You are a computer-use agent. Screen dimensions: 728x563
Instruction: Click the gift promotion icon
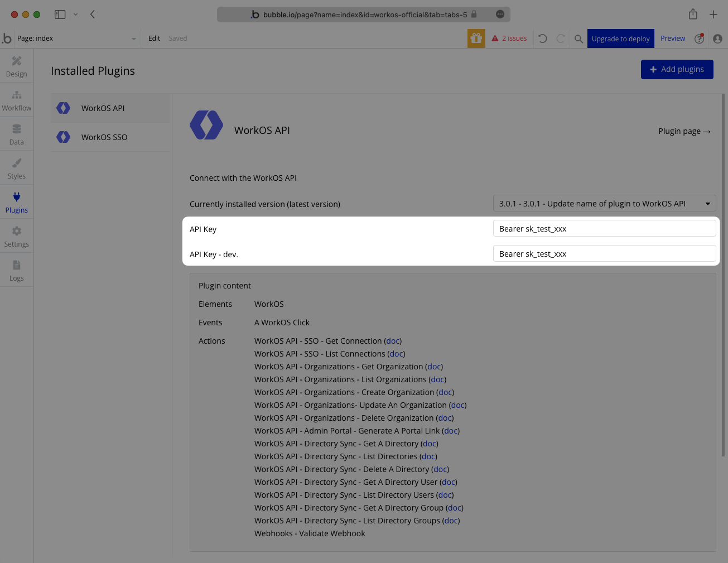coord(476,38)
